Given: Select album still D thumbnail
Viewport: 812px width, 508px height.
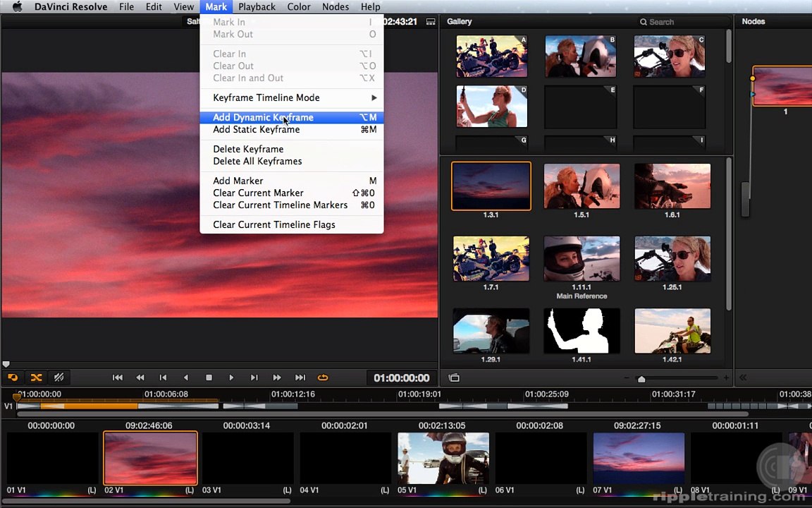Looking at the screenshot, I should coord(492,107).
